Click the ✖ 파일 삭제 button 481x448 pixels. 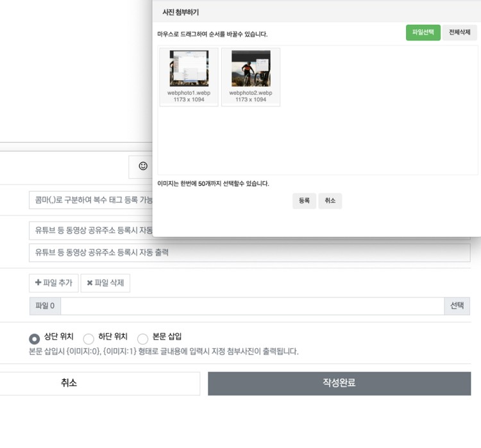point(105,283)
